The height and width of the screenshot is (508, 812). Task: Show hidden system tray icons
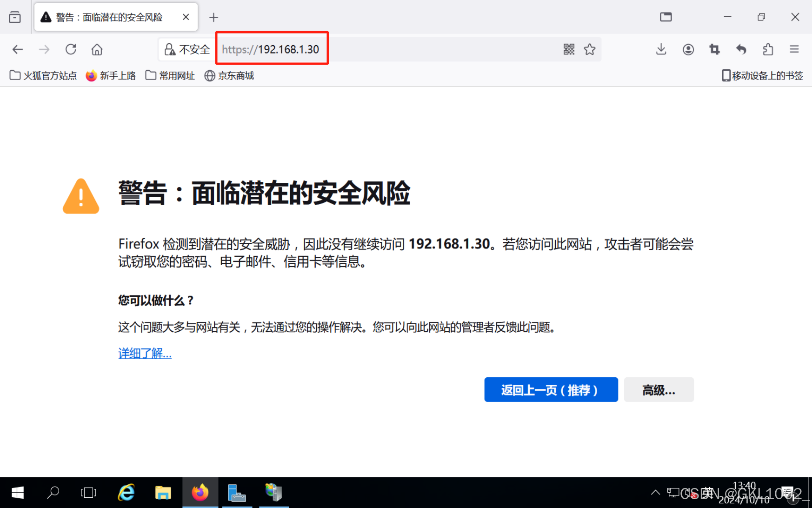click(655, 493)
